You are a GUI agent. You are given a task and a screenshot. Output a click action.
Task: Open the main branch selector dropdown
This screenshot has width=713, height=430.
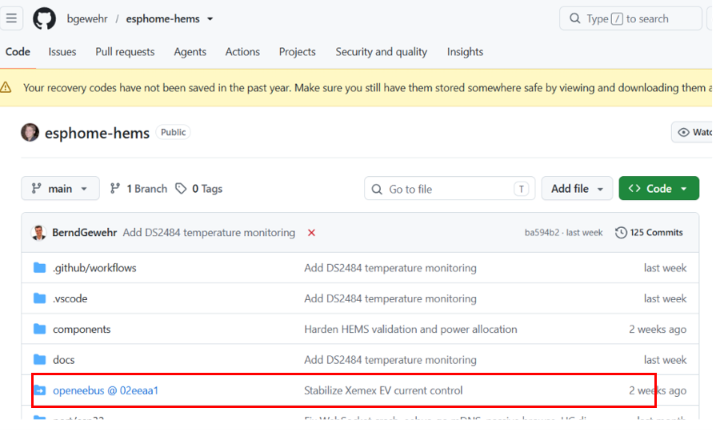[x=60, y=189]
